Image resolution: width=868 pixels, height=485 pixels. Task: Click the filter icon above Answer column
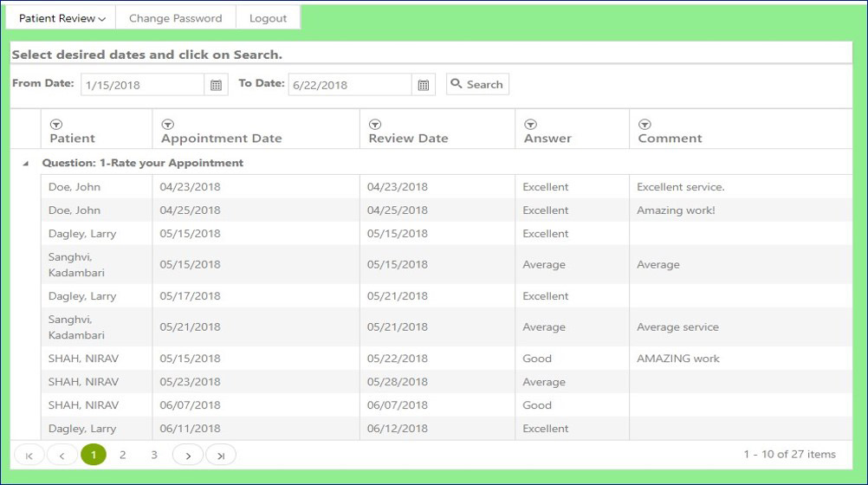tap(531, 124)
